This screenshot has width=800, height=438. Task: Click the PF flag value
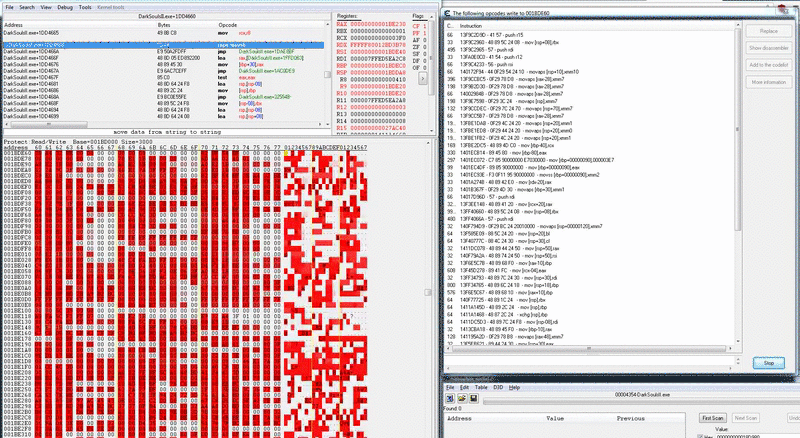point(424,33)
